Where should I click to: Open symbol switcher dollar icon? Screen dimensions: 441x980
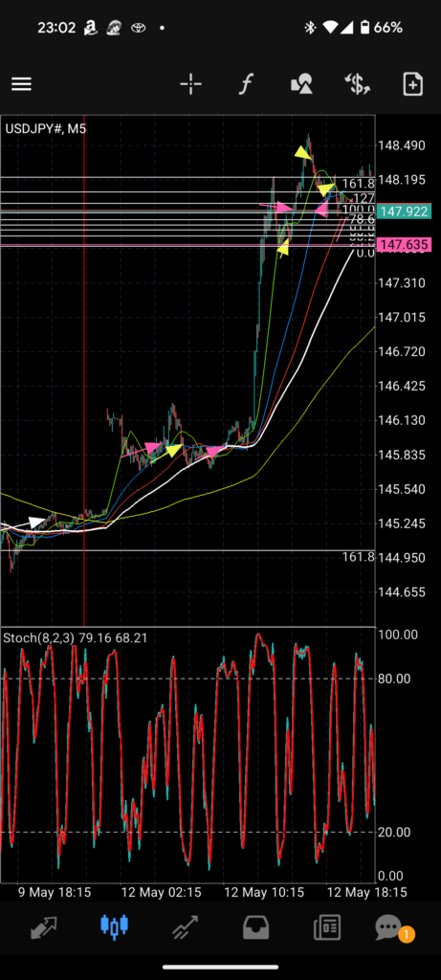click(x=358, y=84)
